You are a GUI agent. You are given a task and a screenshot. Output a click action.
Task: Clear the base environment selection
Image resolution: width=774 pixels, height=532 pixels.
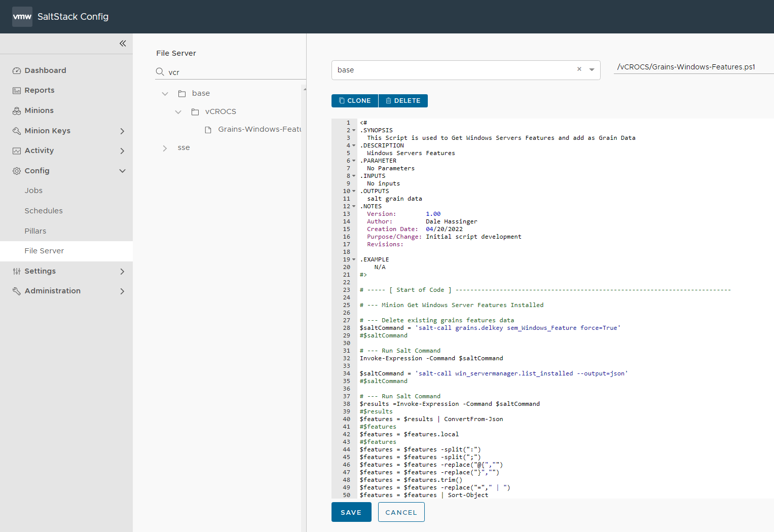[579, 69]
